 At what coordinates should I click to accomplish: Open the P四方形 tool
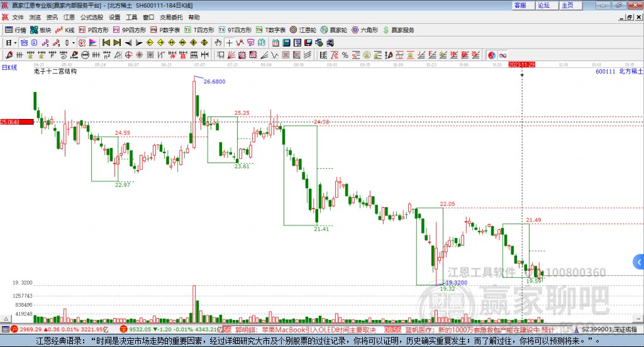tap(94, 30)
